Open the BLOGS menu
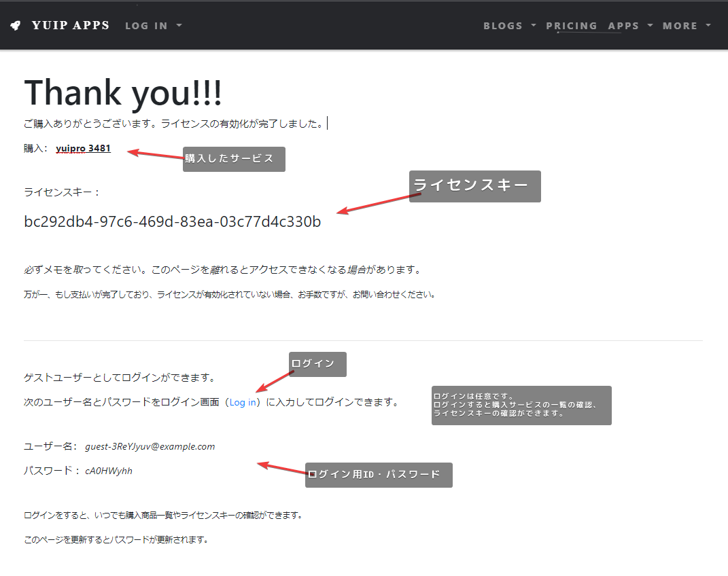 (x=503, y=26)
